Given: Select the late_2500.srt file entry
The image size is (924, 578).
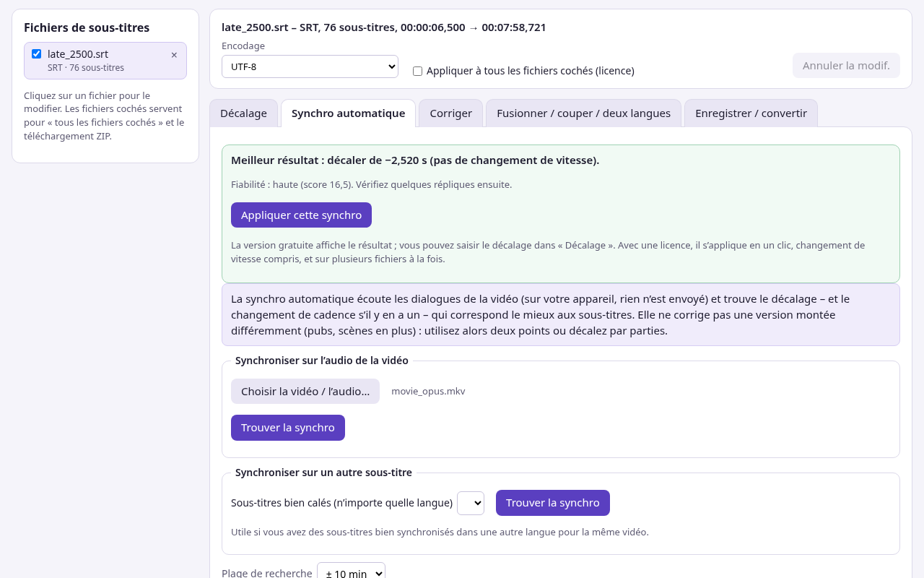Looking at the screenshot, I should pos(105,61).
